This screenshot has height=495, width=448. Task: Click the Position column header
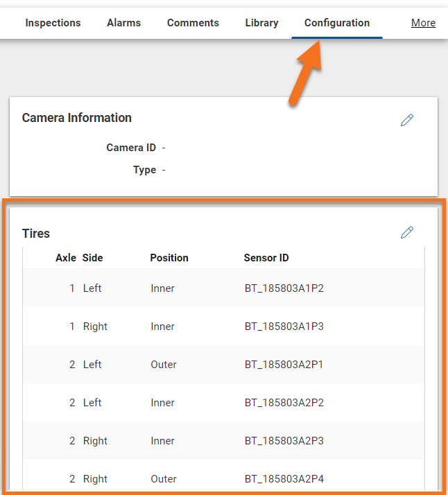169,258
